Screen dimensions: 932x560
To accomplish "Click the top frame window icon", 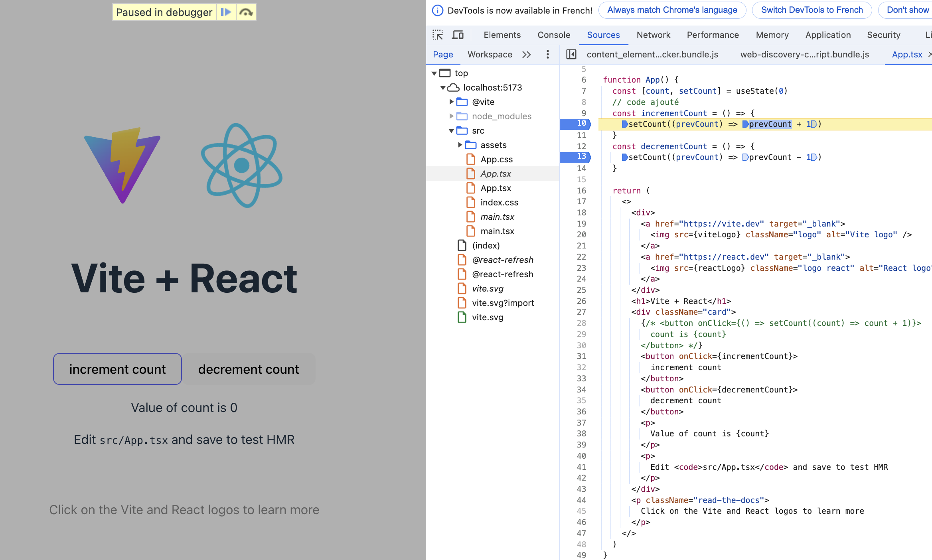I will [445, 73].
